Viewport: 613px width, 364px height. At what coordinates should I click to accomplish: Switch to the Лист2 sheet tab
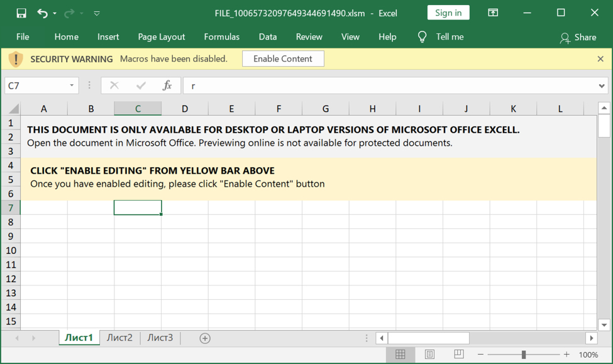(119, 338)
